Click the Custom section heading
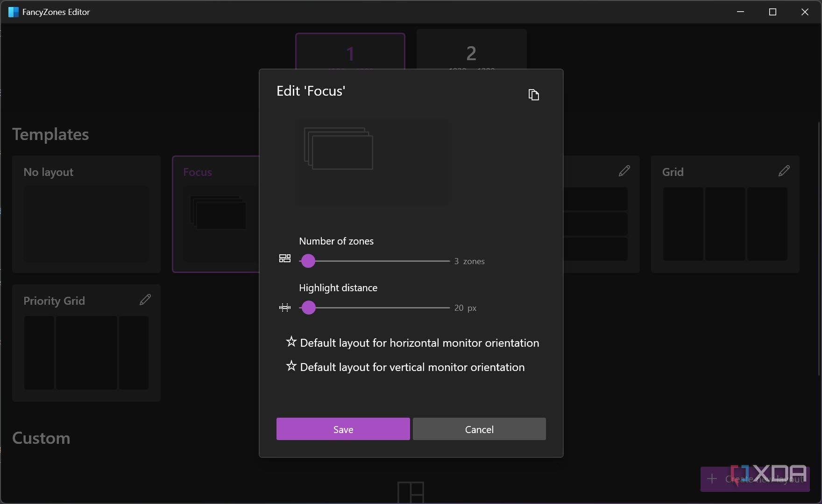This screenshot has width=822, height=504. (x=41, y=438)
